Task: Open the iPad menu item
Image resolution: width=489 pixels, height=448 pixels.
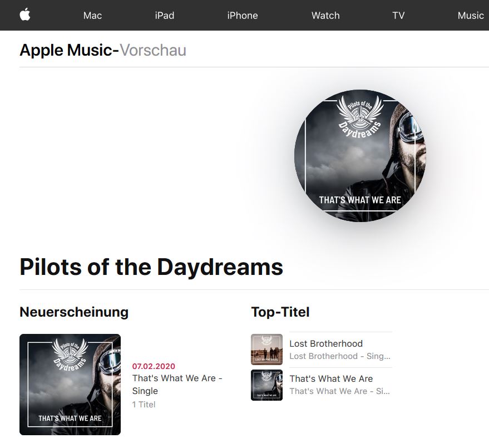Action: pyautogui.click(x=164, y=16)
